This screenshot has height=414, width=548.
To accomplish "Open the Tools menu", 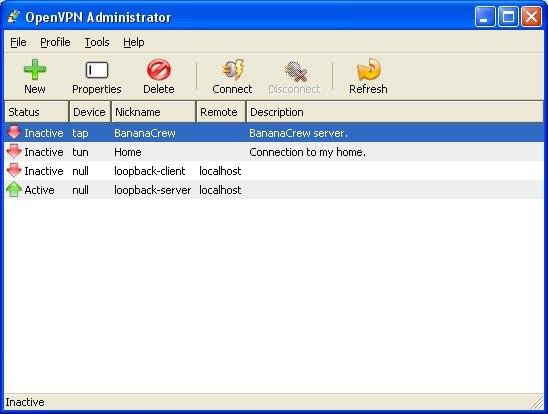I will [x=97, y=42].
